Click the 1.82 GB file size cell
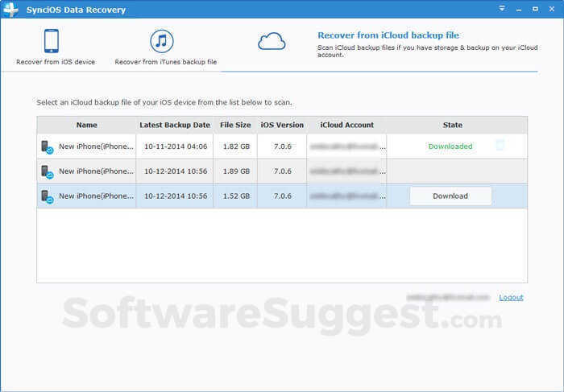The height and width of the screenshot is (392, 564). (236, 146)
